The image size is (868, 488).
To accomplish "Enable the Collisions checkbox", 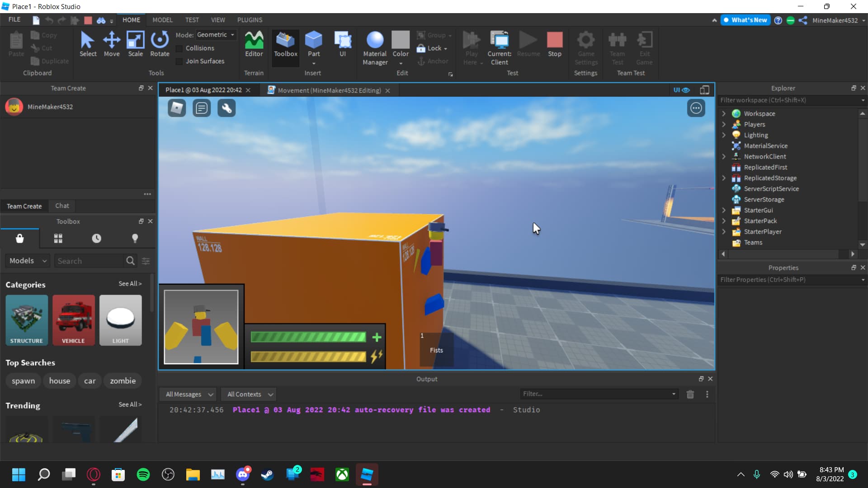I will tap(179, 48).
